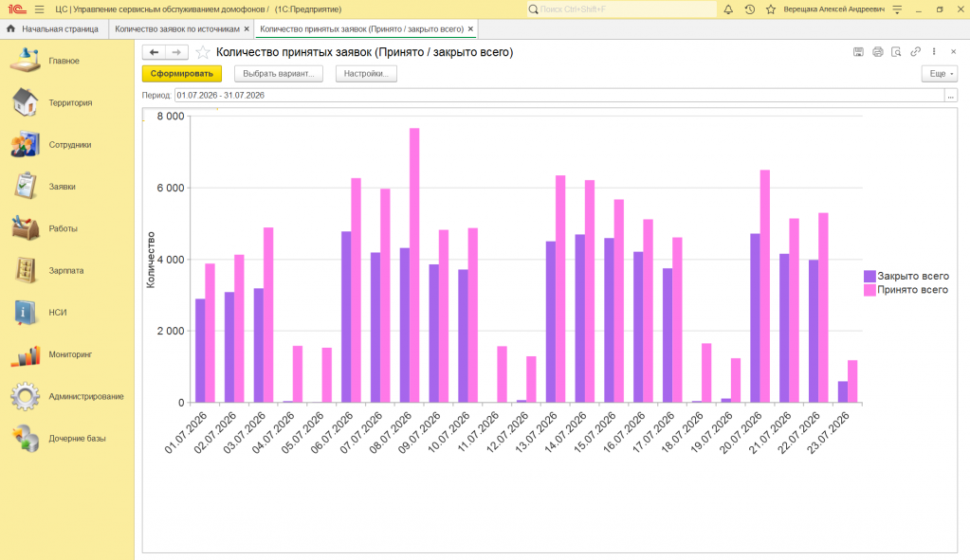970x560 pixels.
Task: Save the report with diskette icon
Action: [x=858, y=52]
